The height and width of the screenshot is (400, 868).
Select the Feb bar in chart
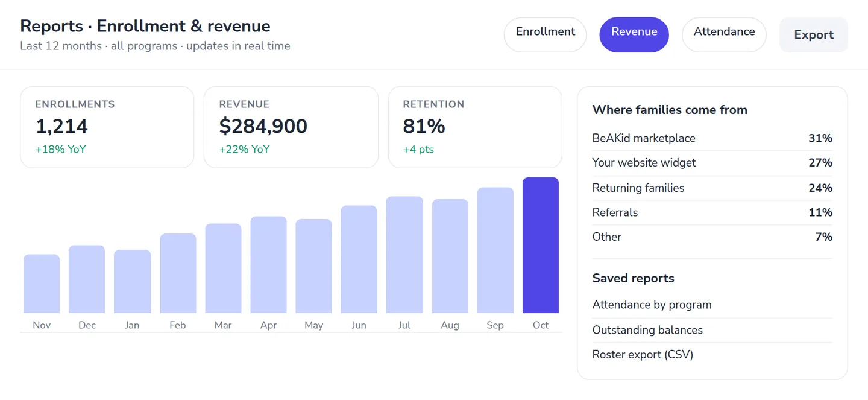pyautogui.click(x=178, y=273)
